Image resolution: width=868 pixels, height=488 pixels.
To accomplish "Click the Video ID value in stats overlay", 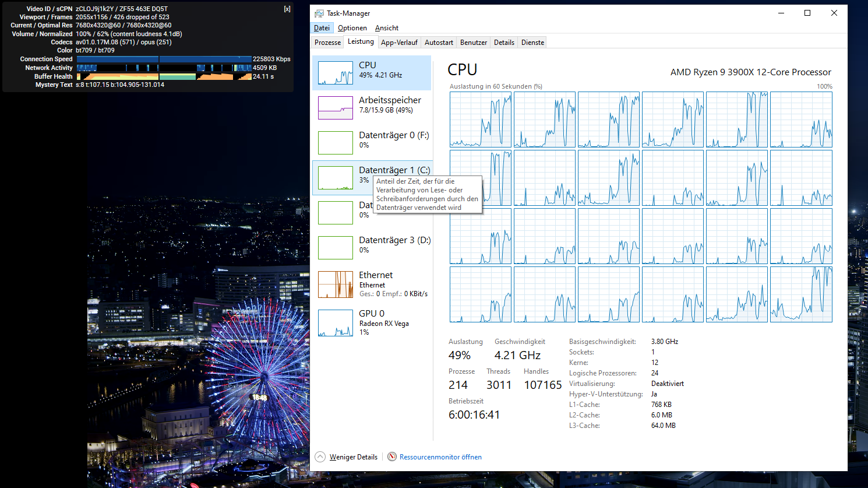I will point(122,9).
